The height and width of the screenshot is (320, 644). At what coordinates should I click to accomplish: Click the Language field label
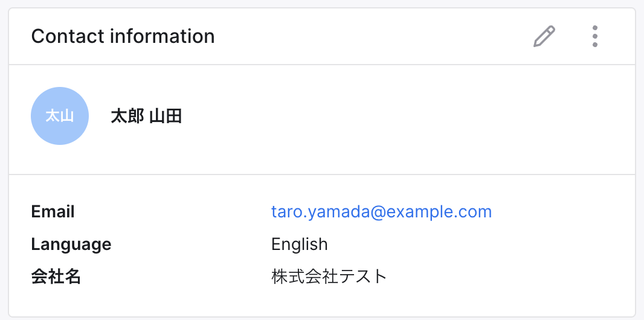[71, 245]
